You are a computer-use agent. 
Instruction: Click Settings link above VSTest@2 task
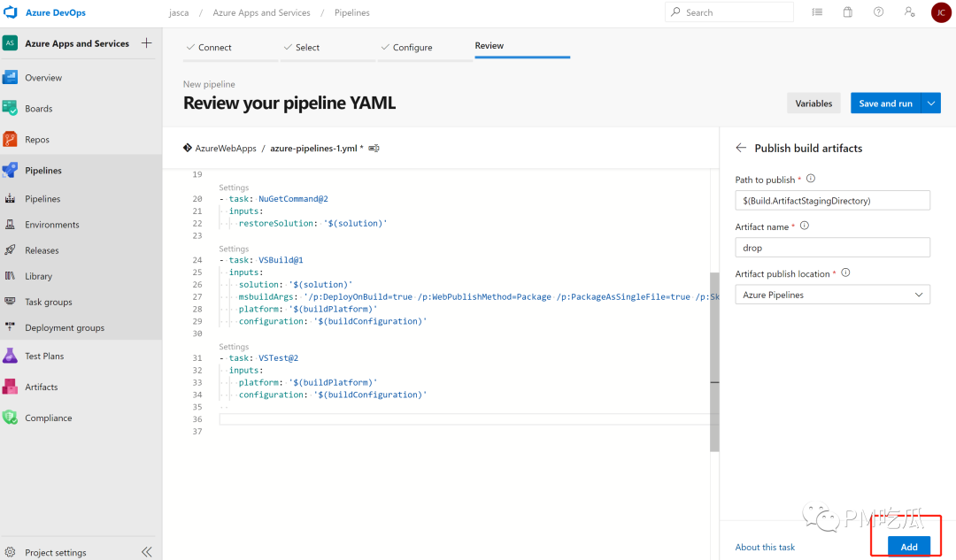coord(234,347)
